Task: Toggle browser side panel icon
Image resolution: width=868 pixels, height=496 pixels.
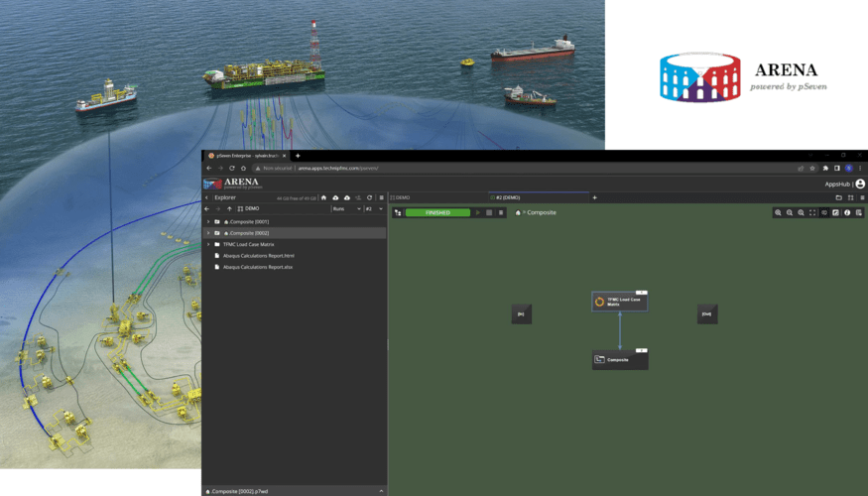Action: click(837, 169)
